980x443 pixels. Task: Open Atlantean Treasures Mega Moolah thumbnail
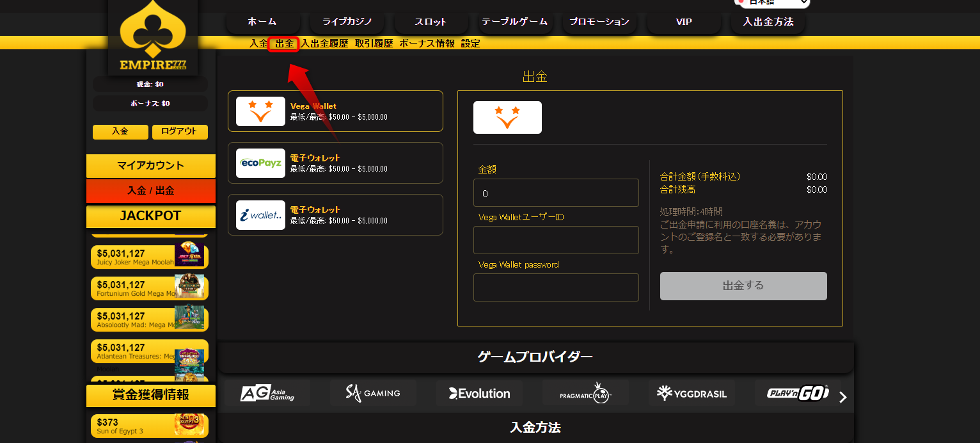(x=189, y=361)
